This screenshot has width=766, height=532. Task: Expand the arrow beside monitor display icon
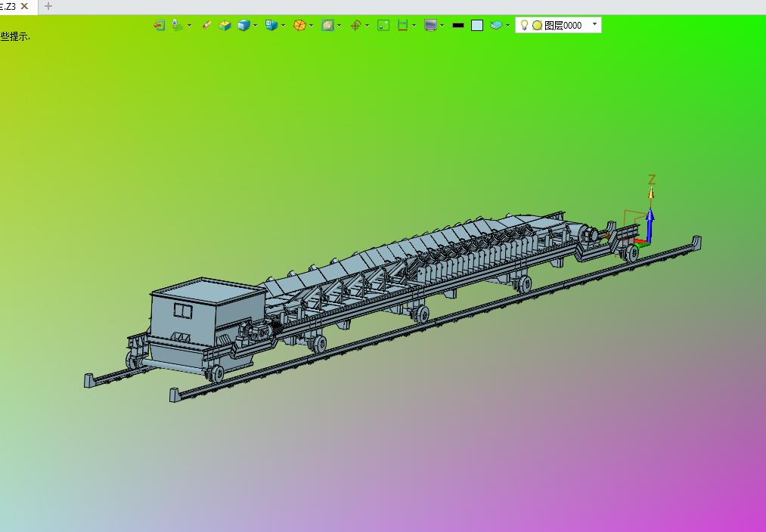pos(442,26)
